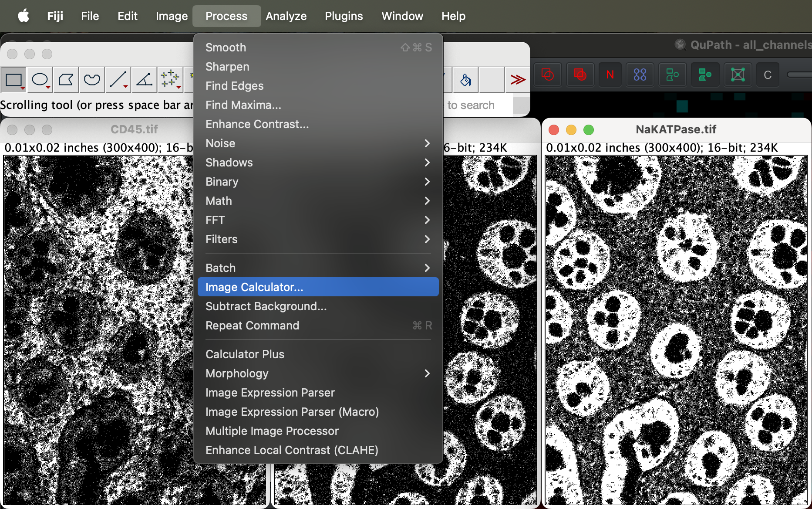This screenshot has height=509, width=812.
Task: Toggle QuPath show connections button
Action: pos(738,75)
